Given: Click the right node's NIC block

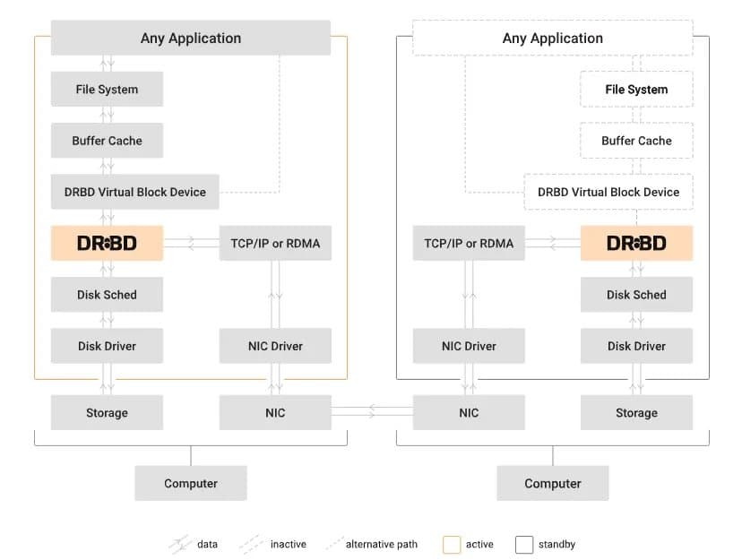Looking at the screenshot, I should coord(468,412).
